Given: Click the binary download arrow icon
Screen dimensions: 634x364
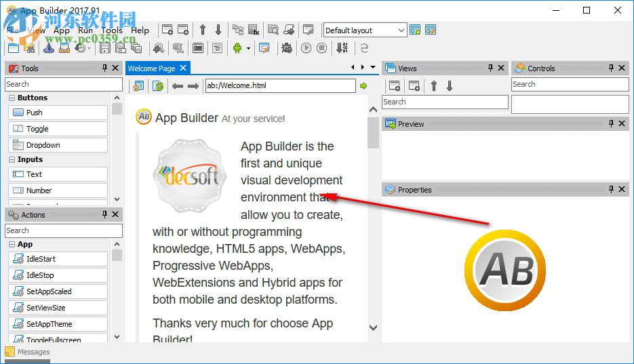Looking at the screenshot, I should point(342,48).
